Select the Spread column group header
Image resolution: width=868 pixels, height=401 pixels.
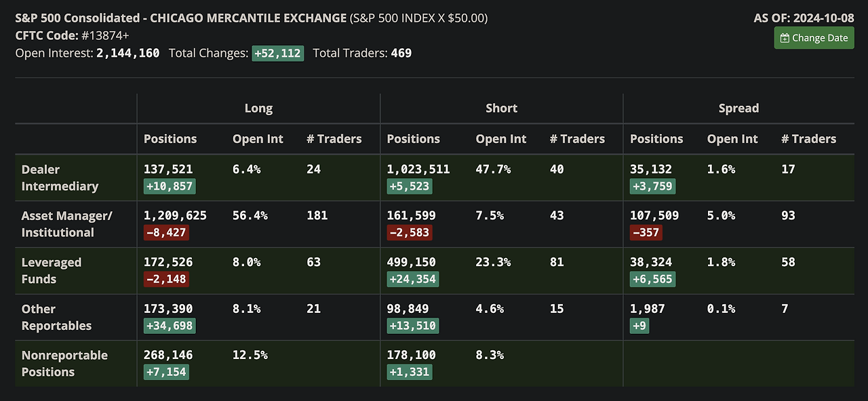[738, 108]
